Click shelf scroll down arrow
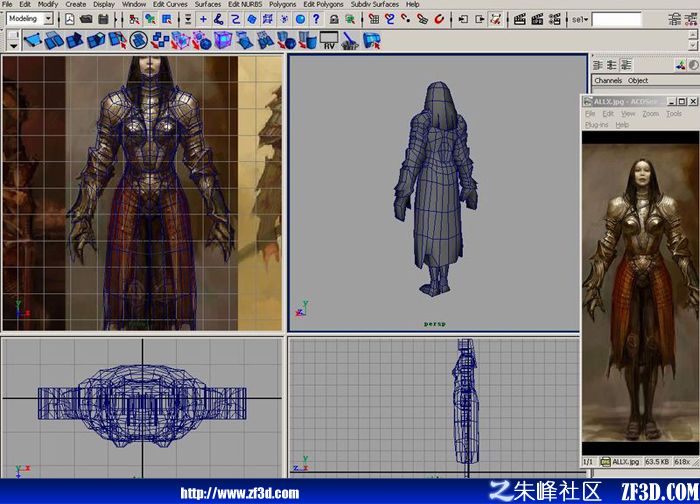Screen dimensions: 700x504 coord(692,46)
